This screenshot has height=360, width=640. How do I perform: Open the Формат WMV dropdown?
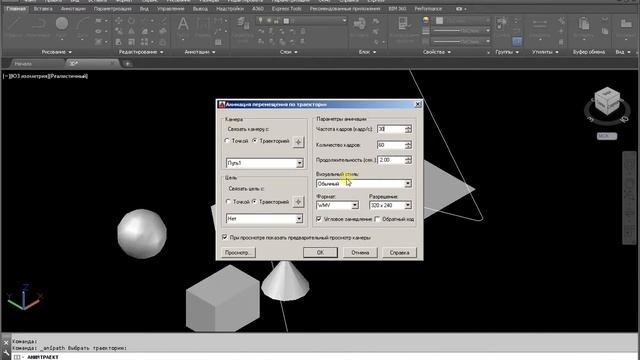click(x=337, y=205)
